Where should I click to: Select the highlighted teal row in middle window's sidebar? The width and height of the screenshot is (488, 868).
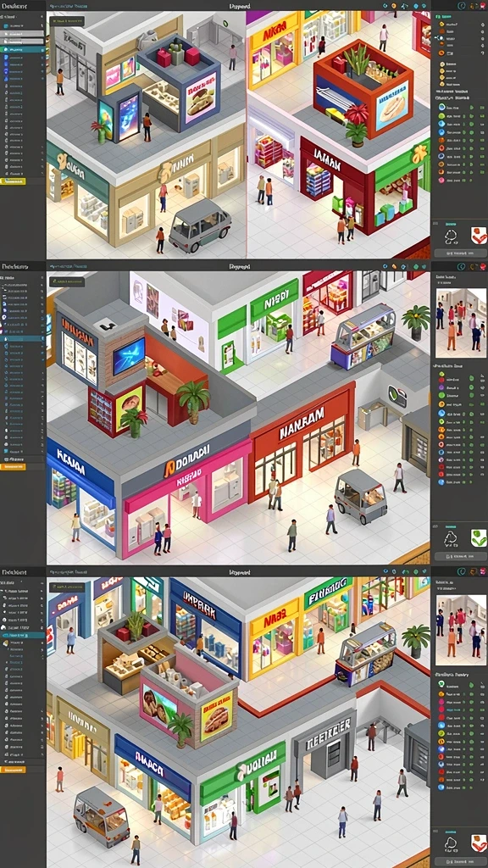pyautogui.click(x=23, y=338)
